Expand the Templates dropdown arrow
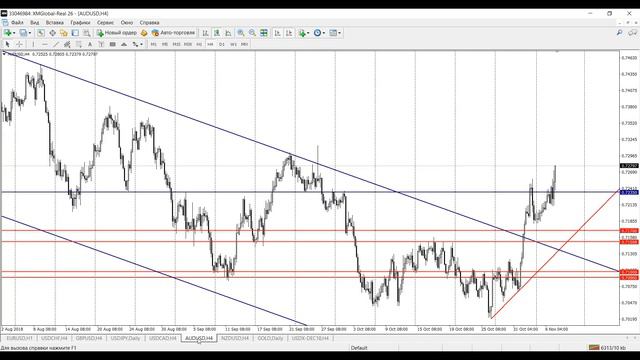Screen dimensions: 640x360 pos(340,33)
